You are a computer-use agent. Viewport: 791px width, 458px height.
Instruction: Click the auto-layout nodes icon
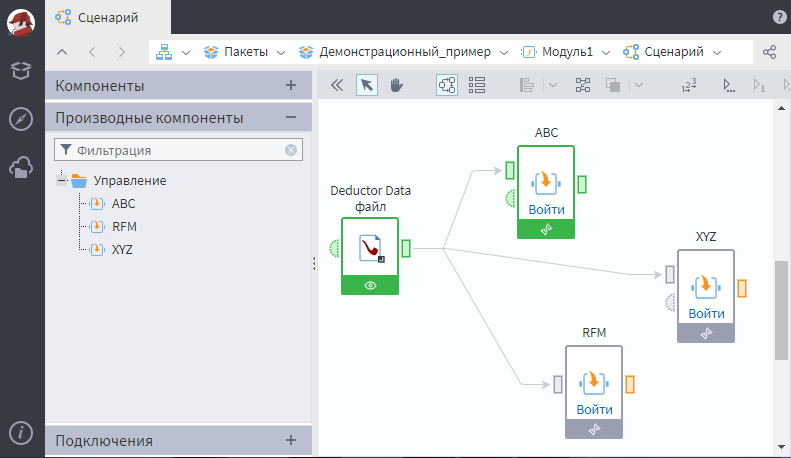click(583, 85)
